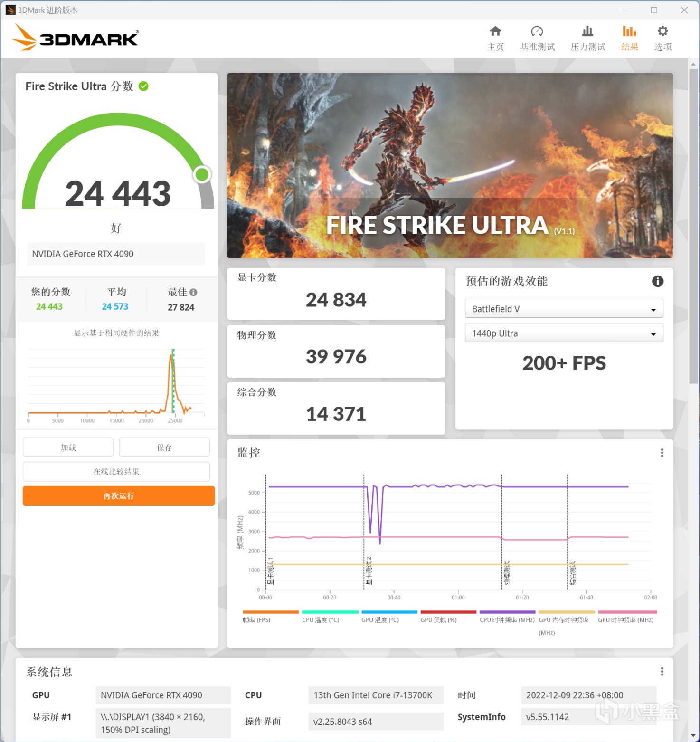Click the orange 再次运行 run again button

coord(119,496)
